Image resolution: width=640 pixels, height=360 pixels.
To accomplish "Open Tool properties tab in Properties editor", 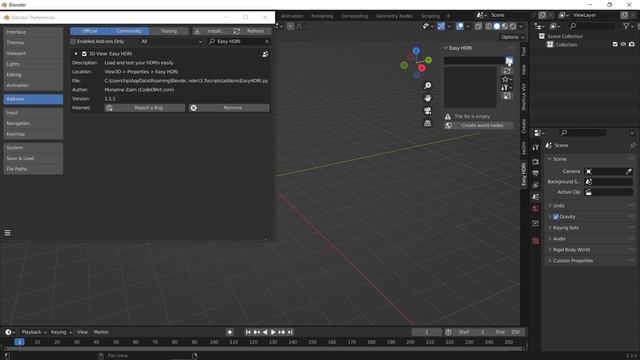I will [536, 148].
